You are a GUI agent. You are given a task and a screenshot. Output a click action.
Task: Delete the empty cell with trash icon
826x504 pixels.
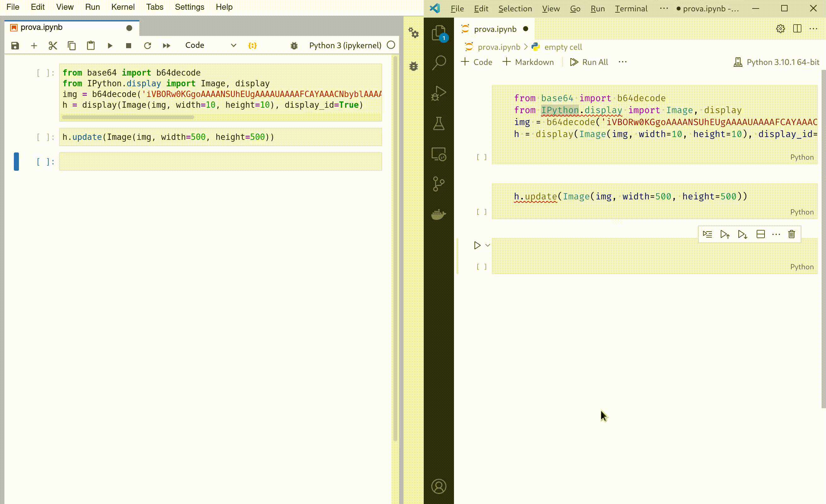coord(791,234)
